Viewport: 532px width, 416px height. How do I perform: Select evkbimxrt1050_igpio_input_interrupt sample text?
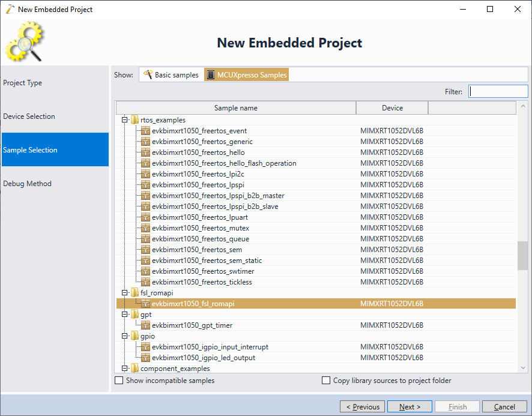pos(210,347)
